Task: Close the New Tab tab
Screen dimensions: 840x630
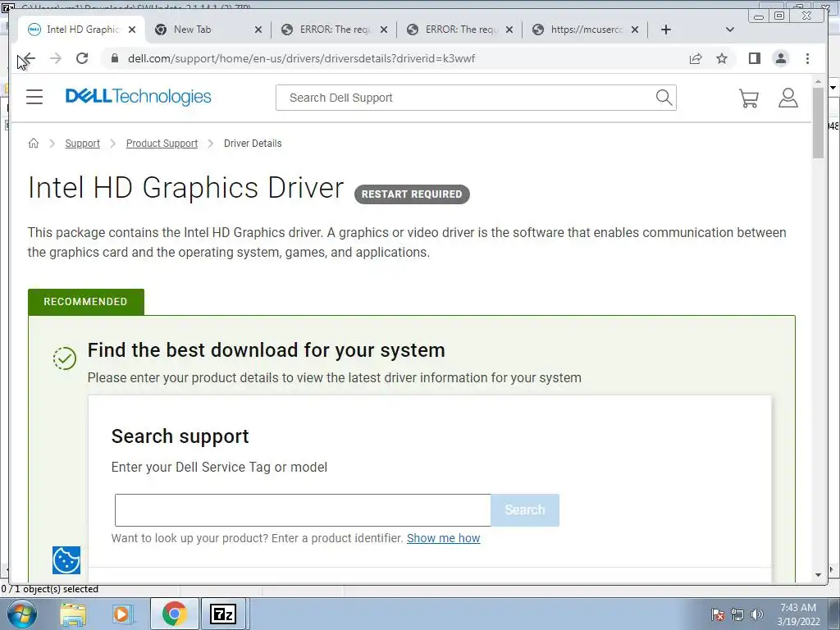Action: [x=258, y=30]
